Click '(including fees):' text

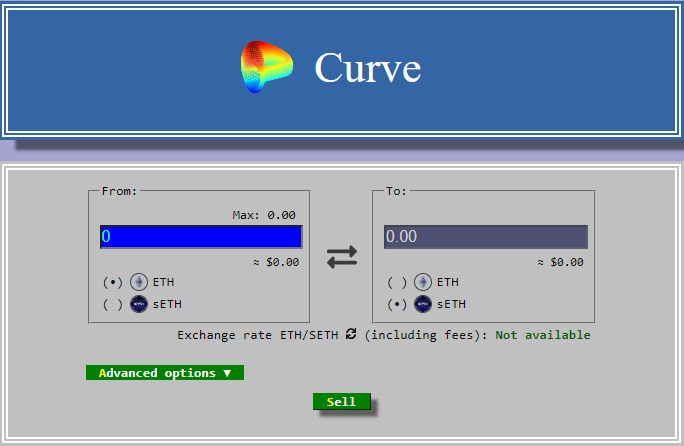point(426,335)
